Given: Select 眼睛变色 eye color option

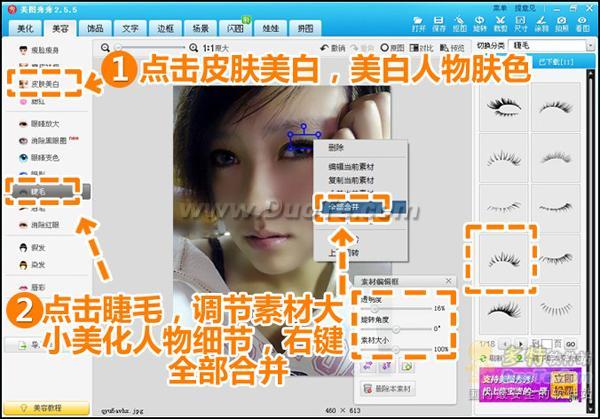Looking at the screenshot, I should (x=39, y=158).
